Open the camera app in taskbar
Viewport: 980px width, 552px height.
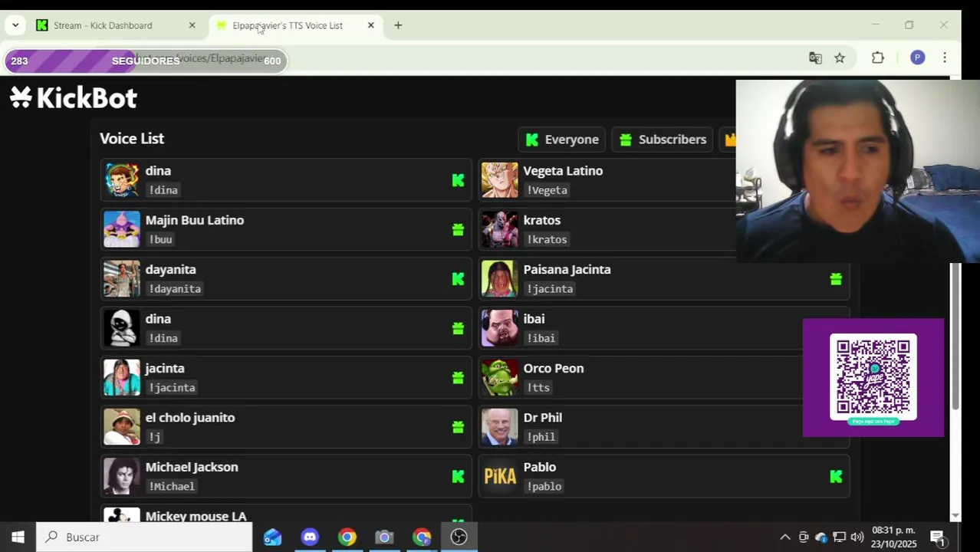pyautogui.click(x=384, y=537)
